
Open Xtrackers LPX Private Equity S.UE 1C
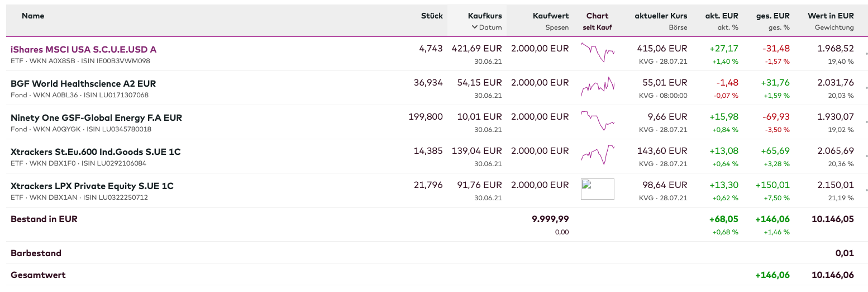point(92,186)
